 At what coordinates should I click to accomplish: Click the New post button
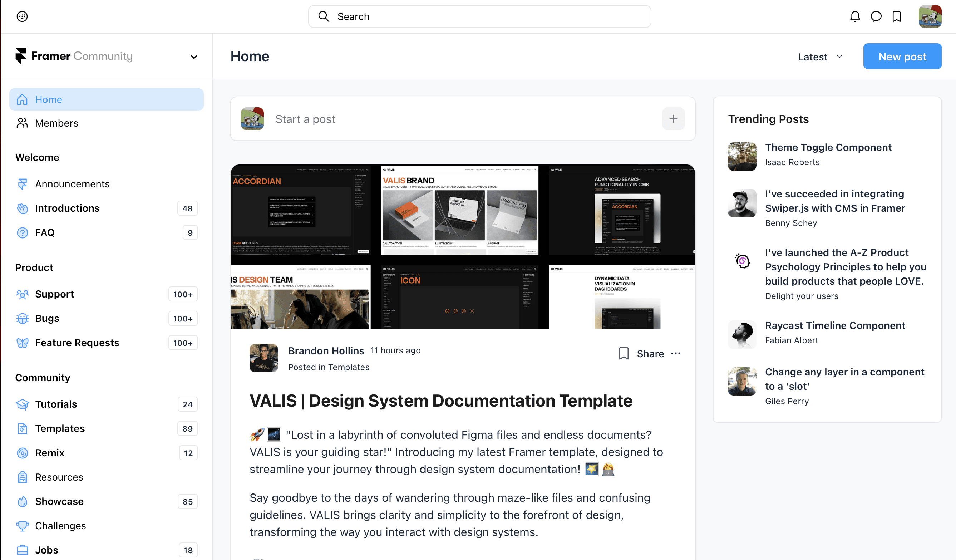tap(902, 56)
